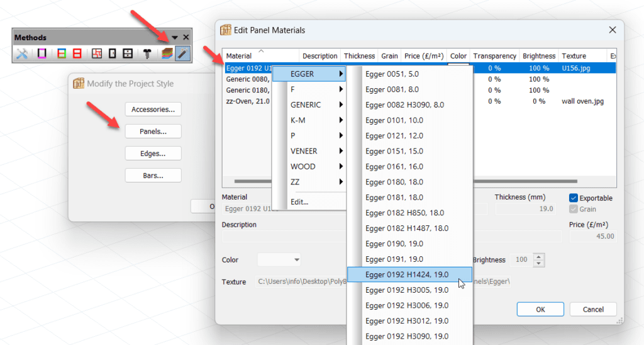Select the red two-shelf cabinet icon
The width and height of the screenshot is (644, 345).
[x=77, y=54]
